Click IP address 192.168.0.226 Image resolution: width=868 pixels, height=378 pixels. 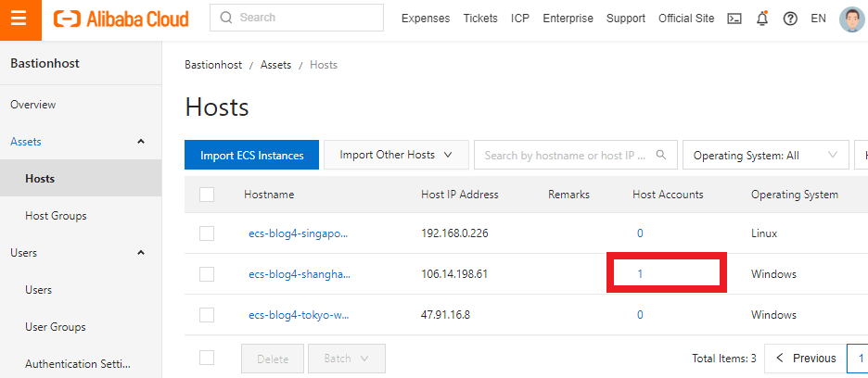click(x=454, y=233)
